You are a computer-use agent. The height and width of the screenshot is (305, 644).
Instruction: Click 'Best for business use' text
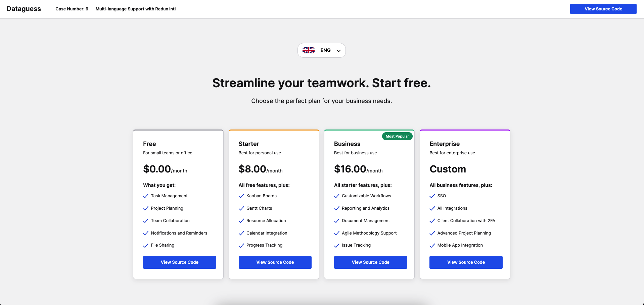pos(355,153)
